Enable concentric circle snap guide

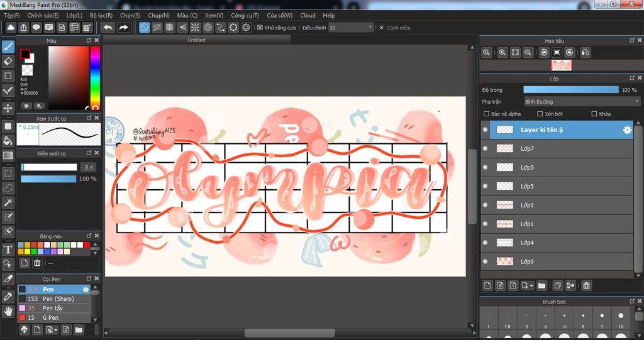pyautogui.click(x=208, y=28)
